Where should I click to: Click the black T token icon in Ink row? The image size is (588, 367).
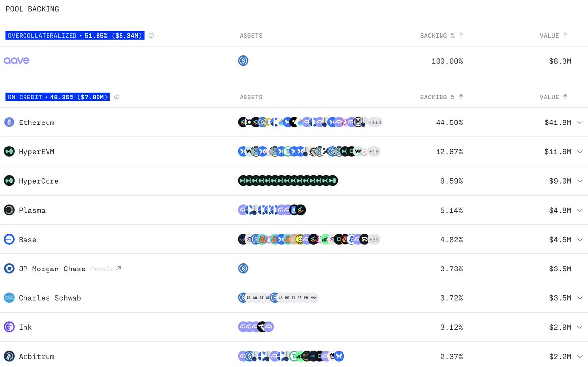coord(262,327)
